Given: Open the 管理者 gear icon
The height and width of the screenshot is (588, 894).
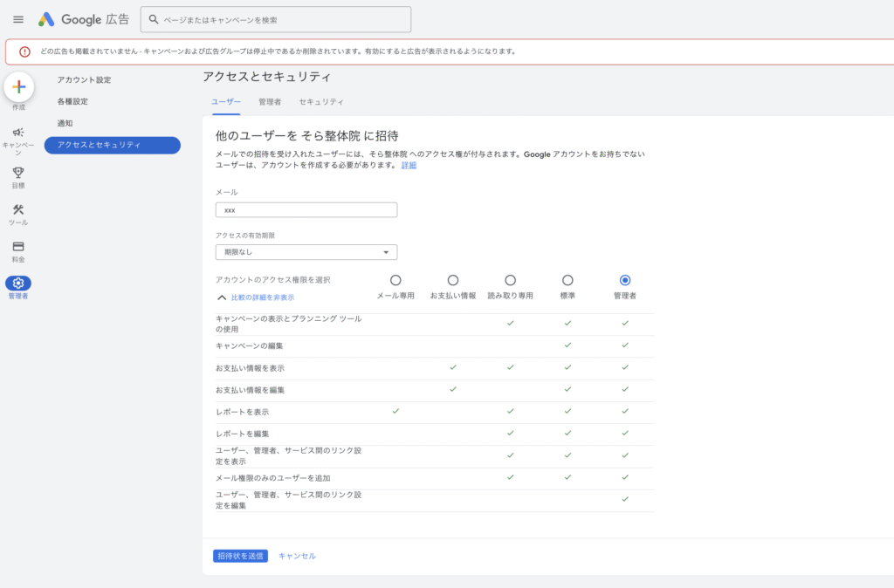Looking at the screenshot, I should pos(18,284).
